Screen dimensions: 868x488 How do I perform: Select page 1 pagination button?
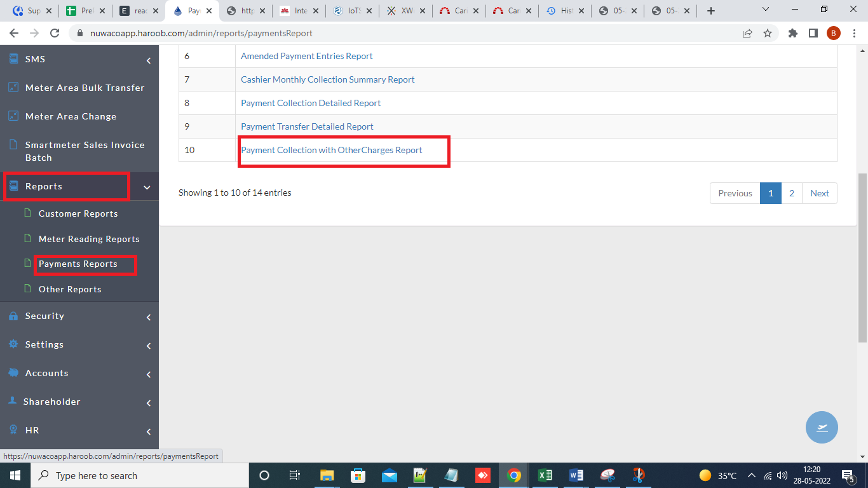click(x=771, y=193)
